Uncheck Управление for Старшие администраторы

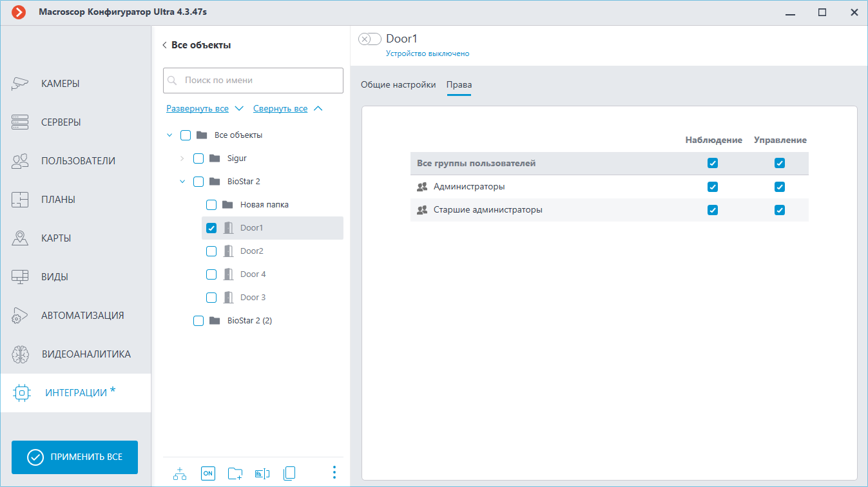pyautogui.click(x=780, y=210)
